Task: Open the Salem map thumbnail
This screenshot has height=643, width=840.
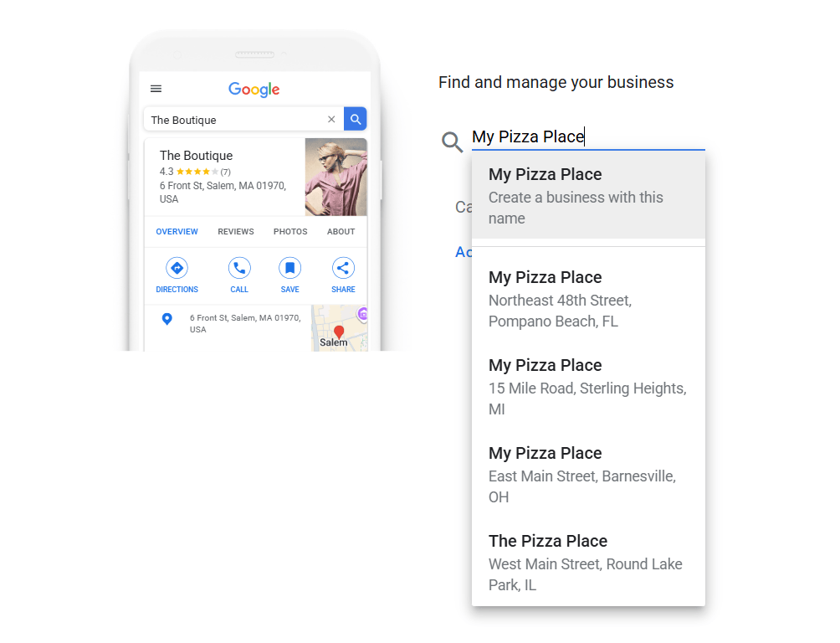Action: click(x=340, y=328)
